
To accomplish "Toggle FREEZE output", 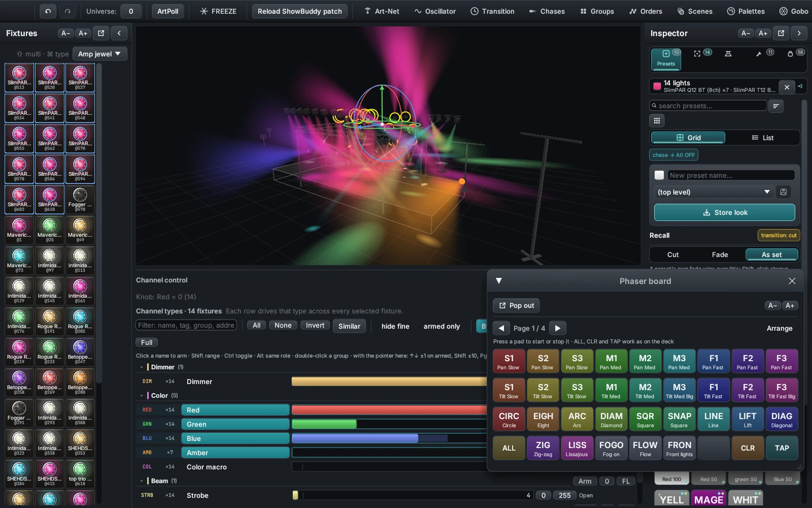I will [x=218, y=11].
